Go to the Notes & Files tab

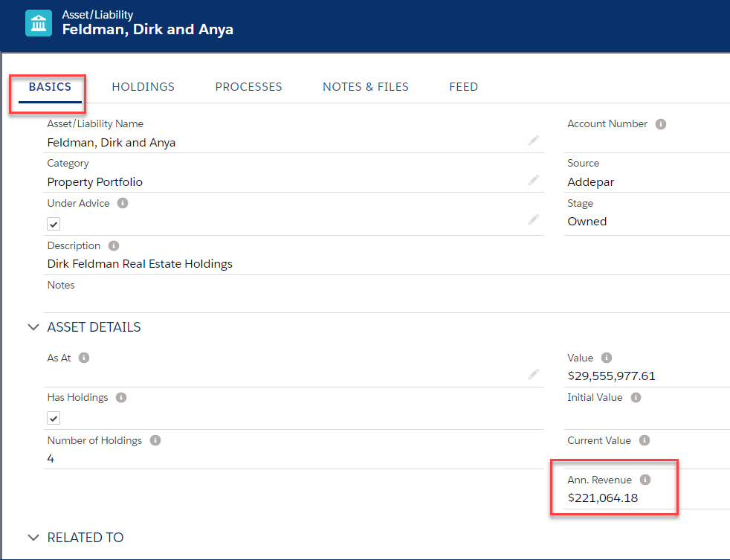365,86
